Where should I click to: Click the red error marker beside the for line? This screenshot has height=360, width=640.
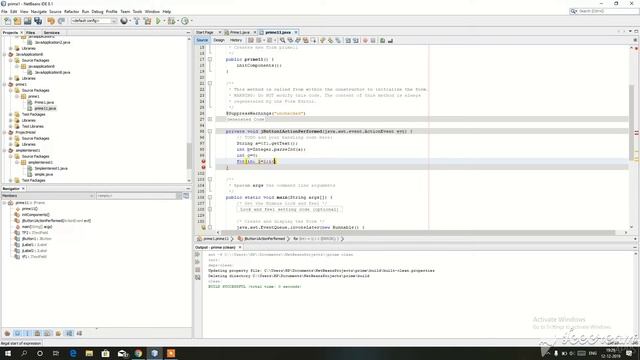pos(203,162)
